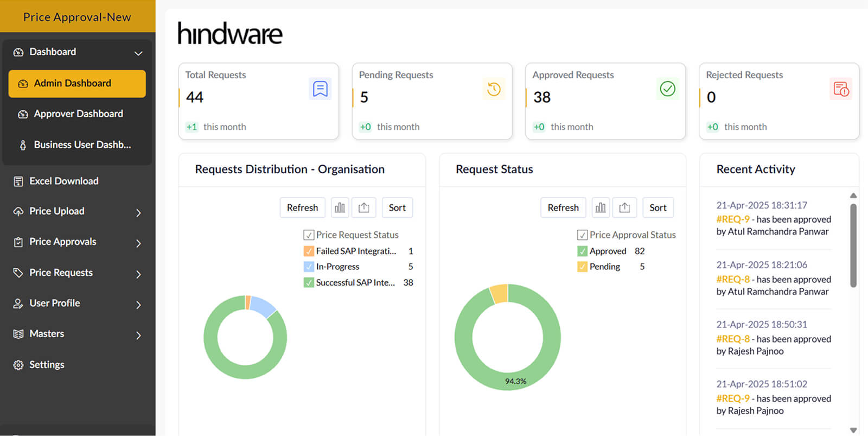Toggle the Failed SAP Integration legend checkbox
Image resolution: width=868 pixels, height=436 pixels.
coord(309,251)
